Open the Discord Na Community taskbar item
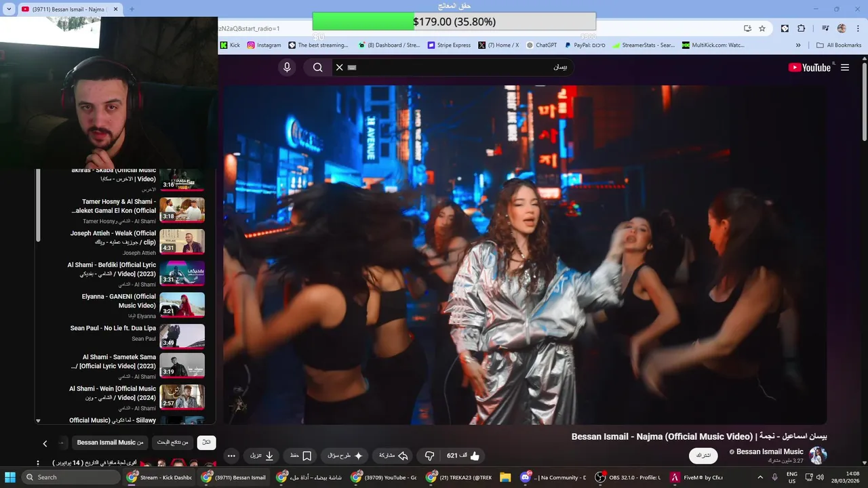The width and height of the screenshot is (868, 488). 553,477
